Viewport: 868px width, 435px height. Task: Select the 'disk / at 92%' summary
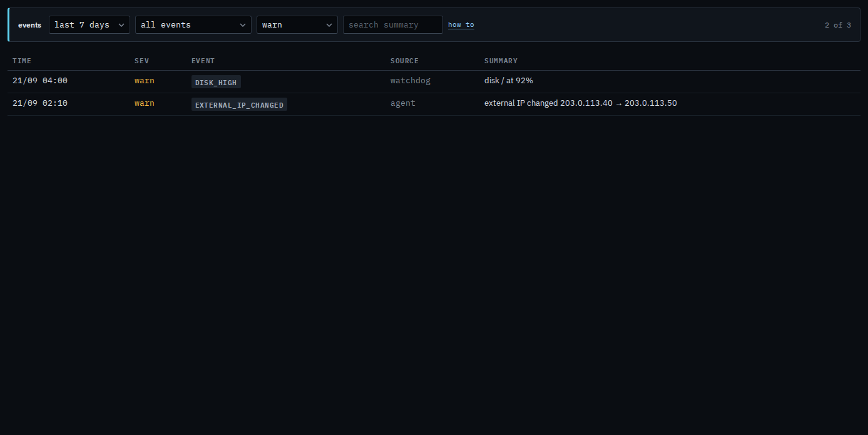click(x=509, y=81)
